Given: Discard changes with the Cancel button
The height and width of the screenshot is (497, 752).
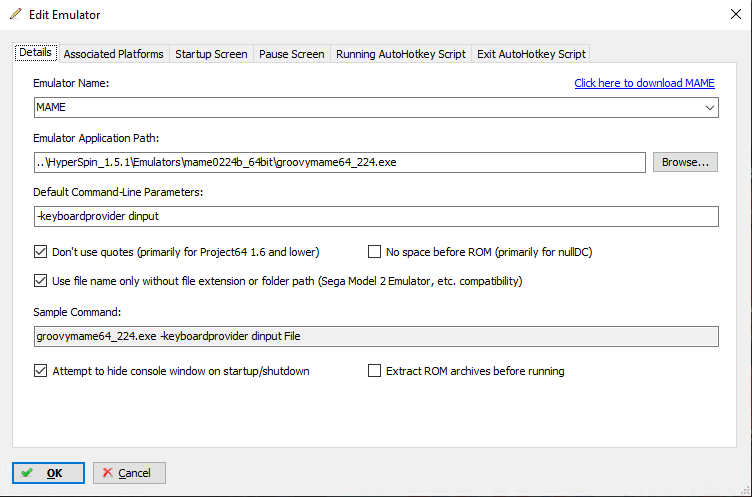Looking at the screenshot, I should pyautogui.click(x=129, y=473).
